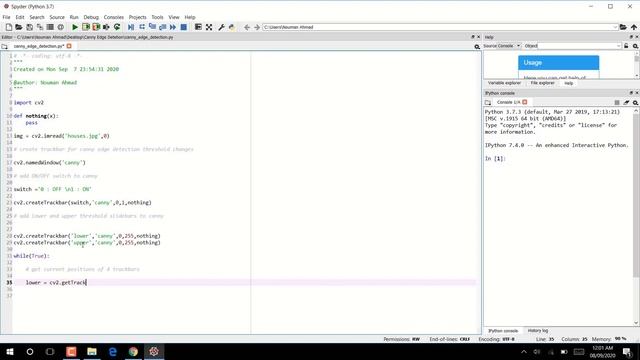Screen dimensions: 640x360
Task: Run cell and advance icon
Action: [x=96, y=27]
